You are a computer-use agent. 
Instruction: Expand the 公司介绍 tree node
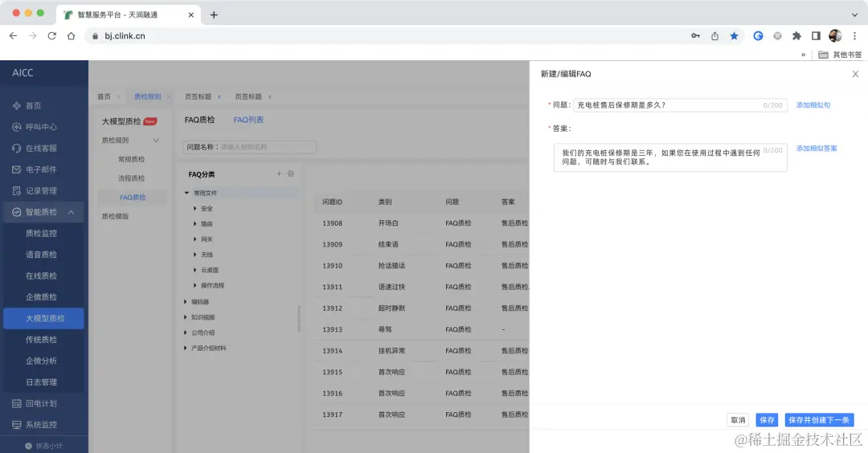point(186,333)
